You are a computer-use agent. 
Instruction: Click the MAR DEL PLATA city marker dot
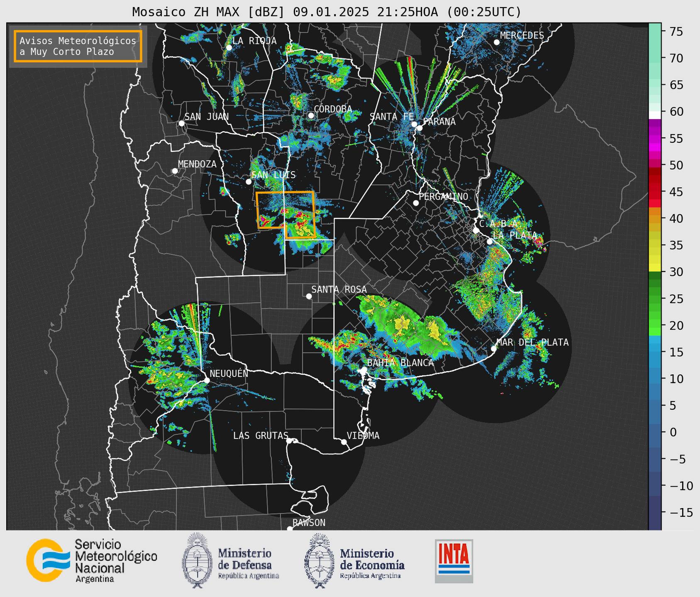click(x=494, y=349)
